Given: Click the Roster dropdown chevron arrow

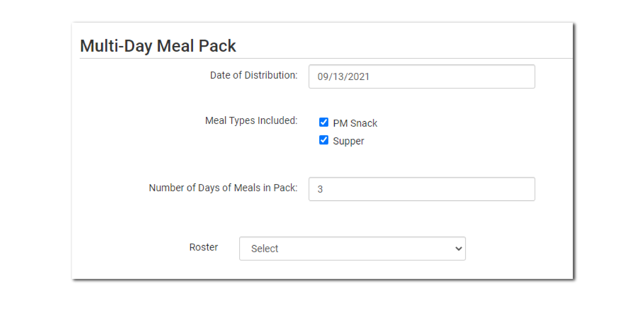Looking at the screenshot, I should click(x=458, y=249).
